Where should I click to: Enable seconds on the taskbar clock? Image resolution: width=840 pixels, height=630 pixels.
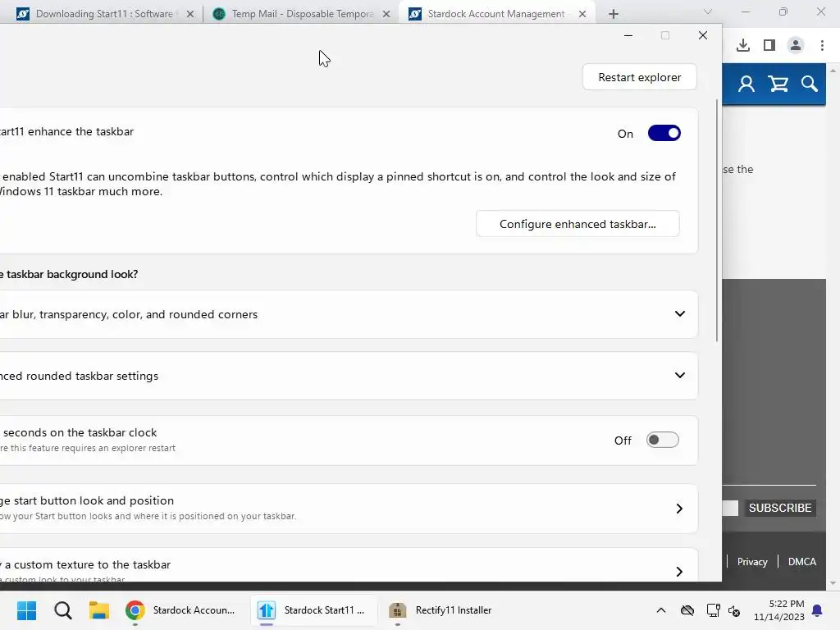pyautogui.click(x=662, y=440)
